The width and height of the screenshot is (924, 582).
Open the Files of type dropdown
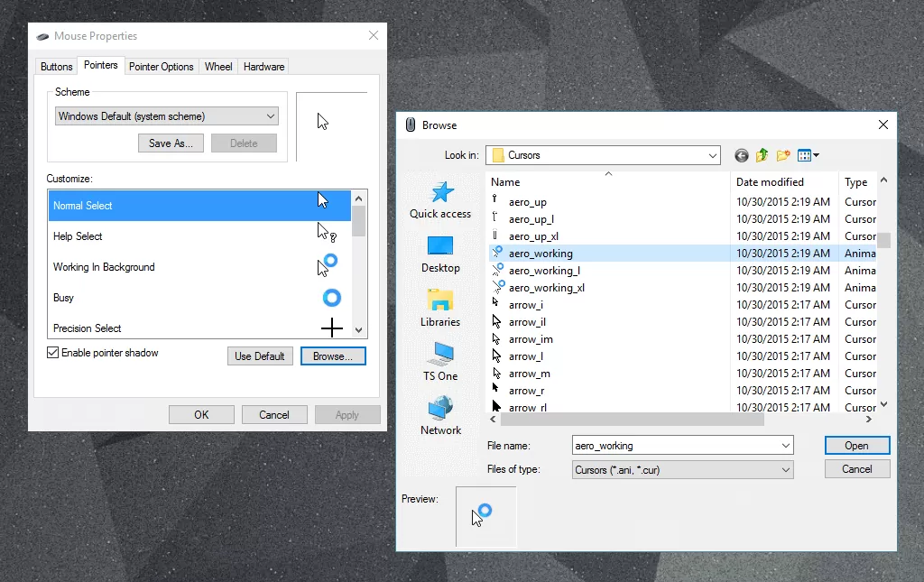point(785,469)
